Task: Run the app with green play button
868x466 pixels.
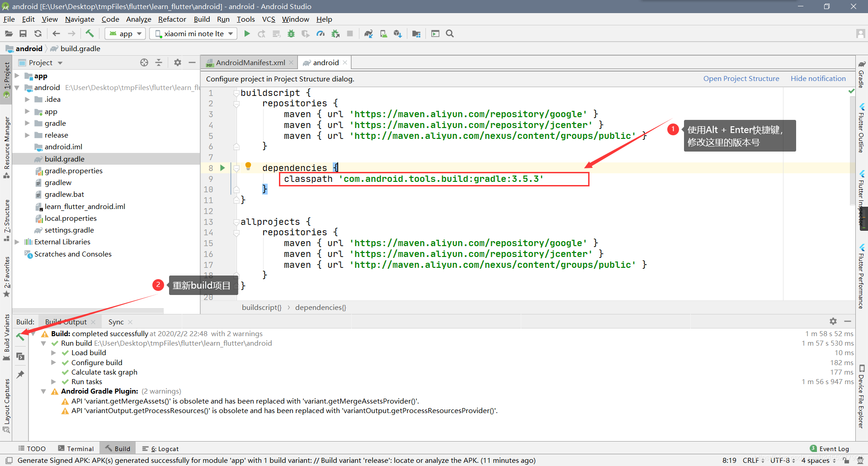Action: tap(247, 33)
